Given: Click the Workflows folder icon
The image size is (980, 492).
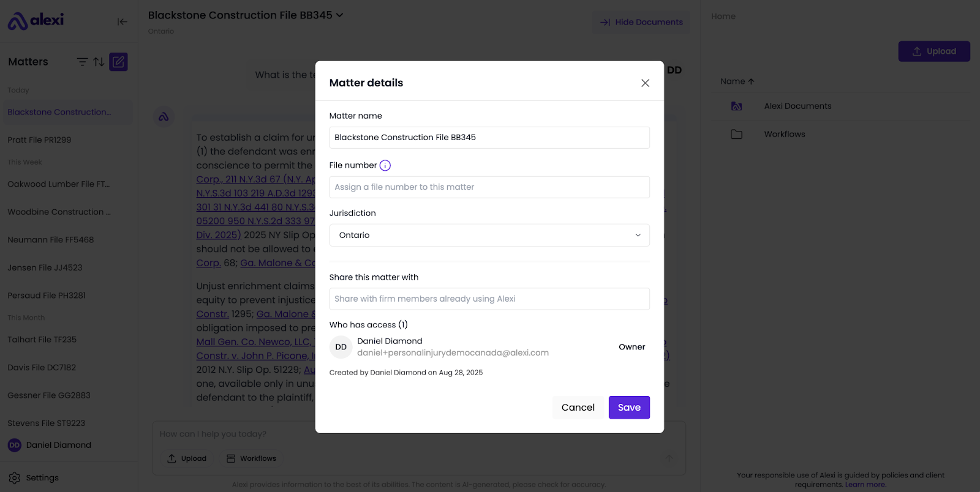Looking at the screenshot, I should click(737, 135).
